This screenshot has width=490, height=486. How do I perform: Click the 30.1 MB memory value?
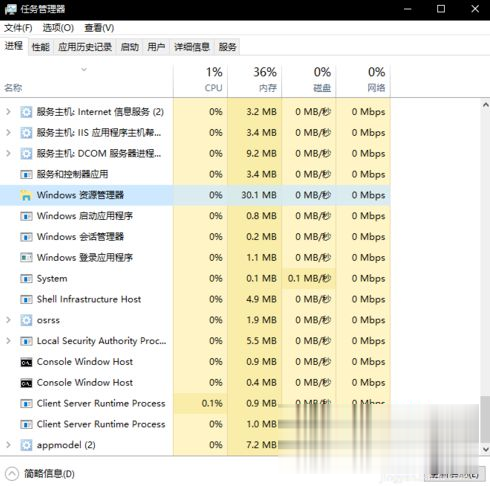point(259,195)
